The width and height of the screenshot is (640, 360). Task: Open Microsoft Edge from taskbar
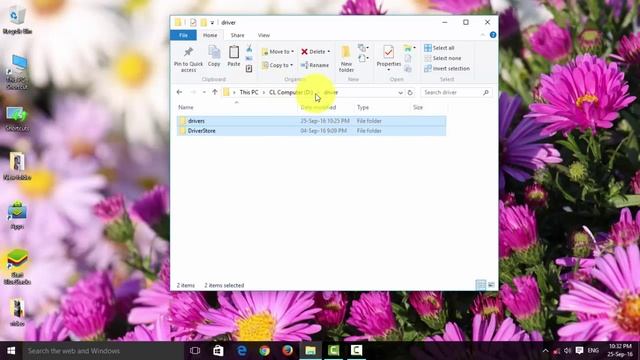[242, 351]
